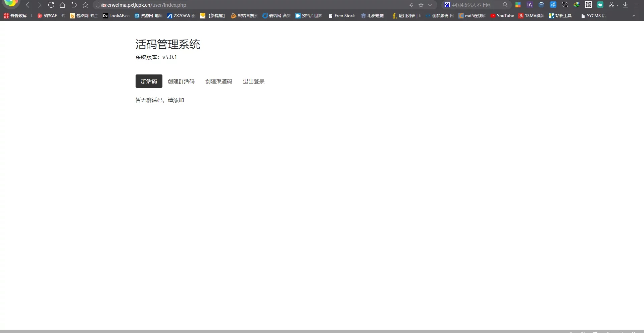
Task: Open the QR code extension icon
Action: [x=588, y=5]
